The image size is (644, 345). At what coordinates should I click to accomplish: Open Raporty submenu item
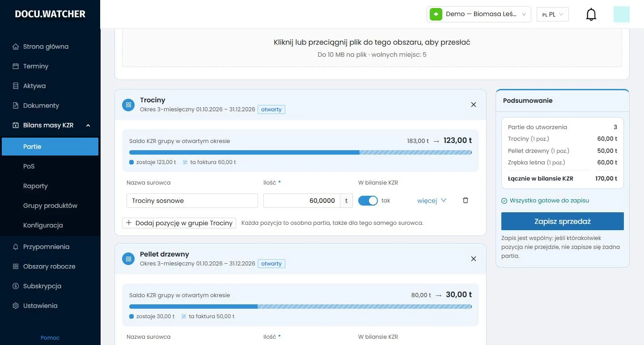(x=50, y=186)
